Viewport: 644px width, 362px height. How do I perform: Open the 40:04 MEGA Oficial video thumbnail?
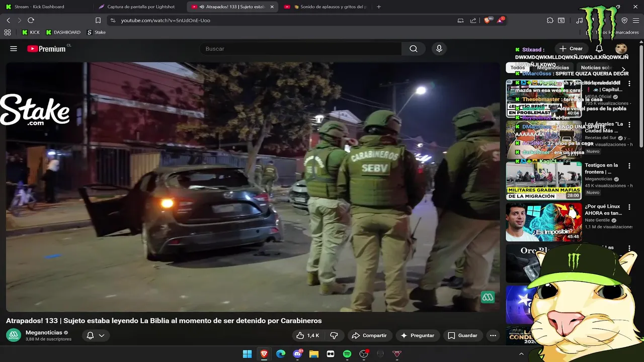[544, 99]
